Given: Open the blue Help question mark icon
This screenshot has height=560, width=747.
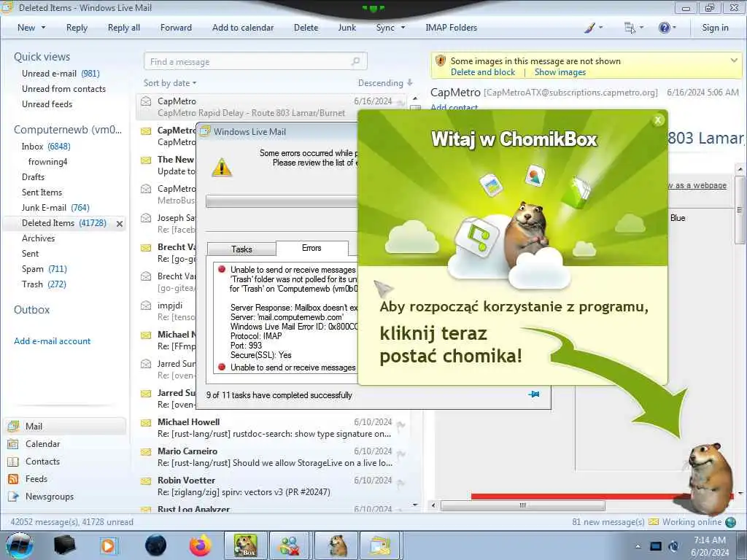Looking at the screenshot, I should (664, 28).
